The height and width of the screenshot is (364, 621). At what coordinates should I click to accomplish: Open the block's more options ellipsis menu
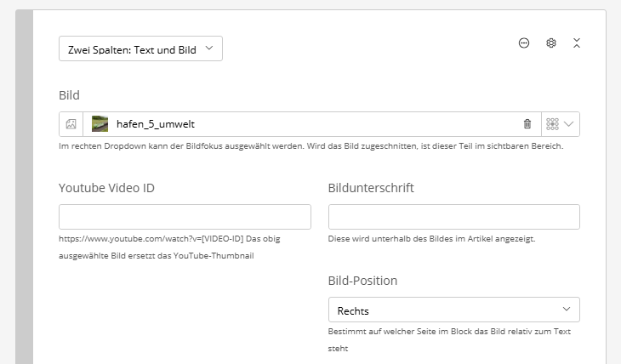tap(524, 43)
